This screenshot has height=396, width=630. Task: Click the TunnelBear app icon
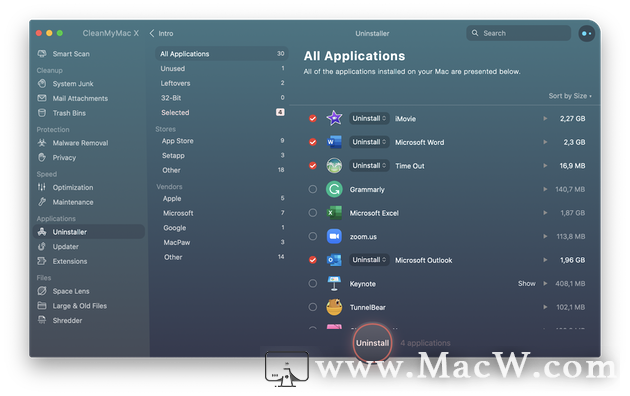pyautogui.click(x=334, y=307)
